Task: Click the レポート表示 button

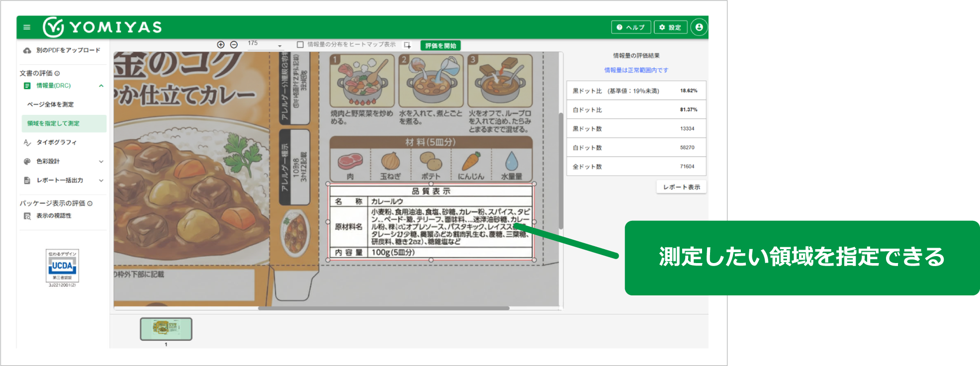Action: tap(681, 187)
